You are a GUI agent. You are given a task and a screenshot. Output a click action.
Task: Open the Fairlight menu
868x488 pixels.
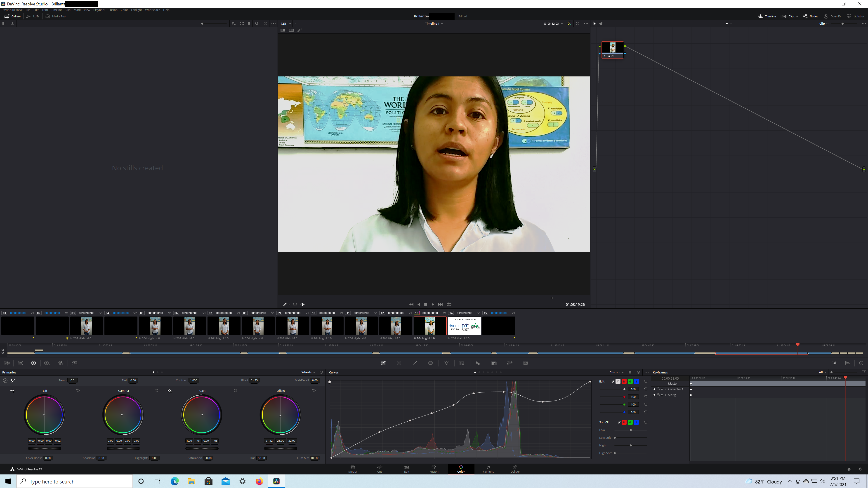click(x=136, y=10)
